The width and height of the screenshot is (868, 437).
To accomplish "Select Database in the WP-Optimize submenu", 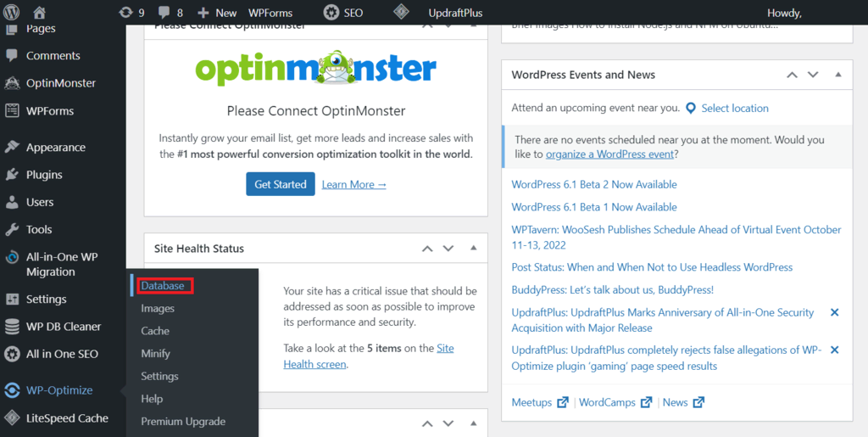I will 162,286.
